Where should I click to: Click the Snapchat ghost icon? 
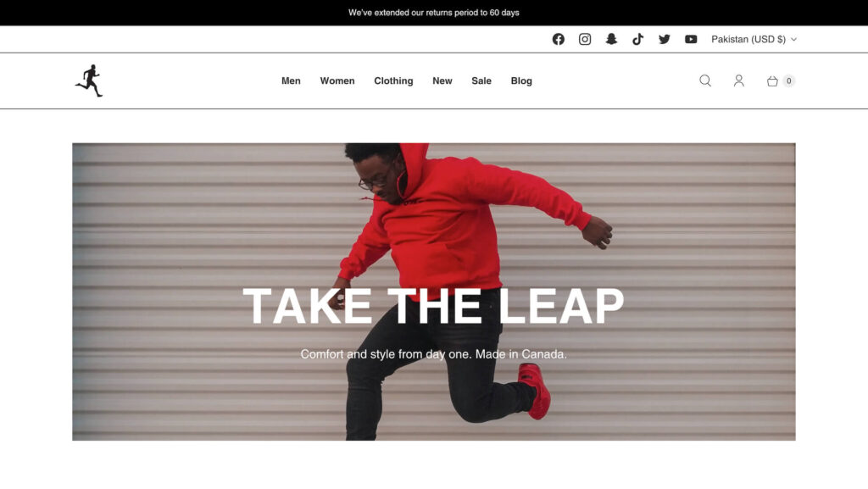(x=611, y=39)
